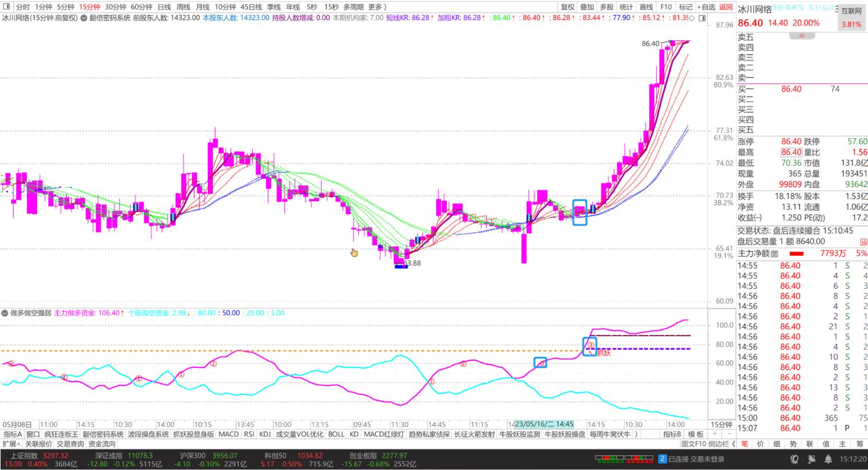Expand the 更多 time period list

point(377,7)
